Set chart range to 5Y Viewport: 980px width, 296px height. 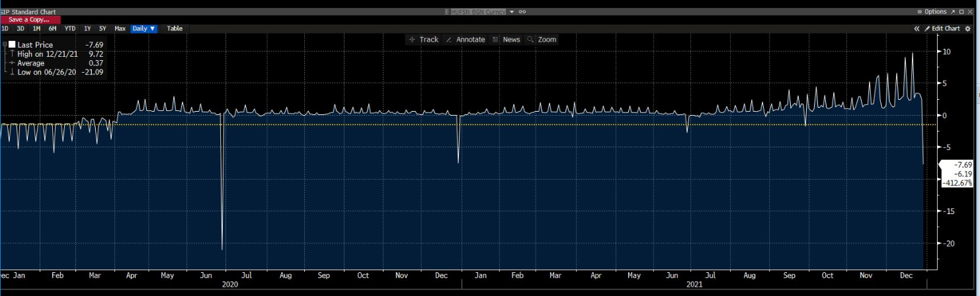102,28
